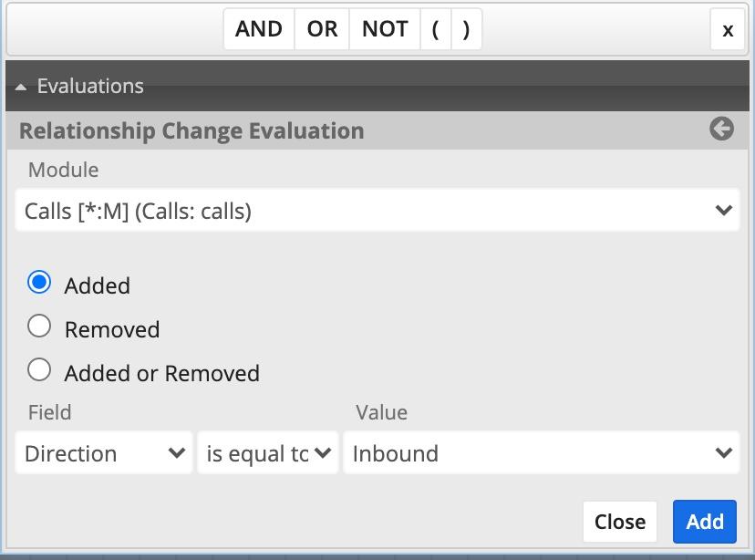Viewport: 755px width, 560px height.
Task: Insert an opening parenthesis
Action: 436,29
